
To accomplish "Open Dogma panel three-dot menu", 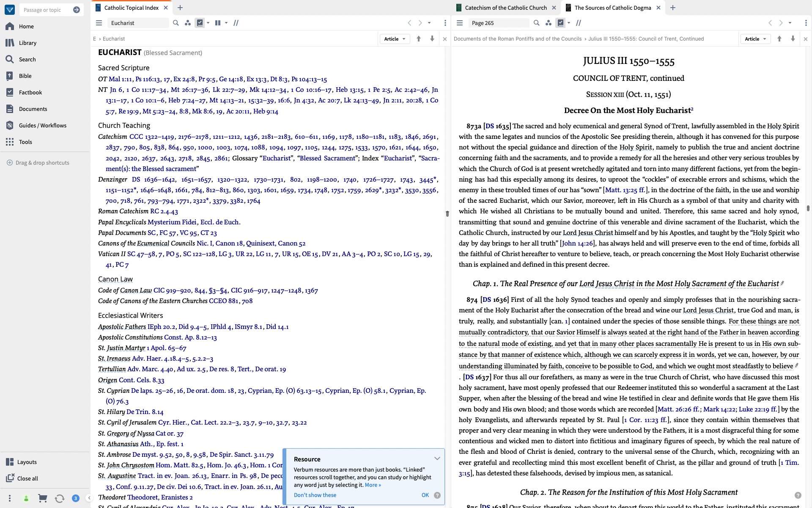I will [806, 23].
